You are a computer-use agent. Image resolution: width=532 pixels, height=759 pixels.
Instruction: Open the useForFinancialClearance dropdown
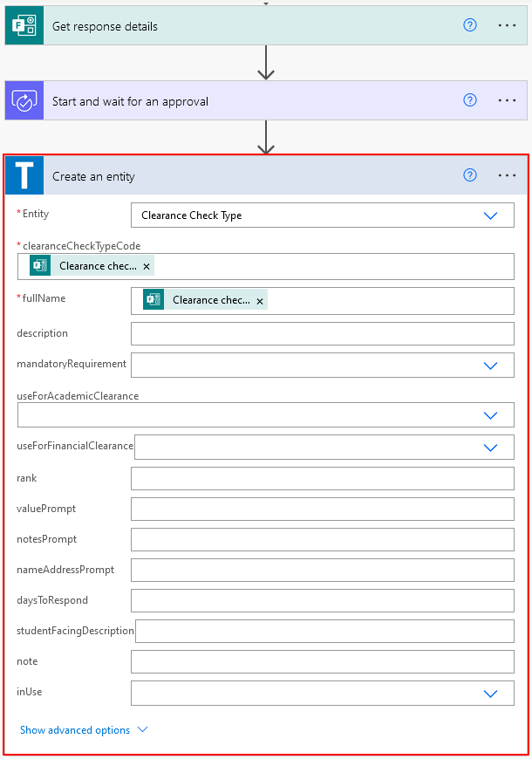point(324,448)
